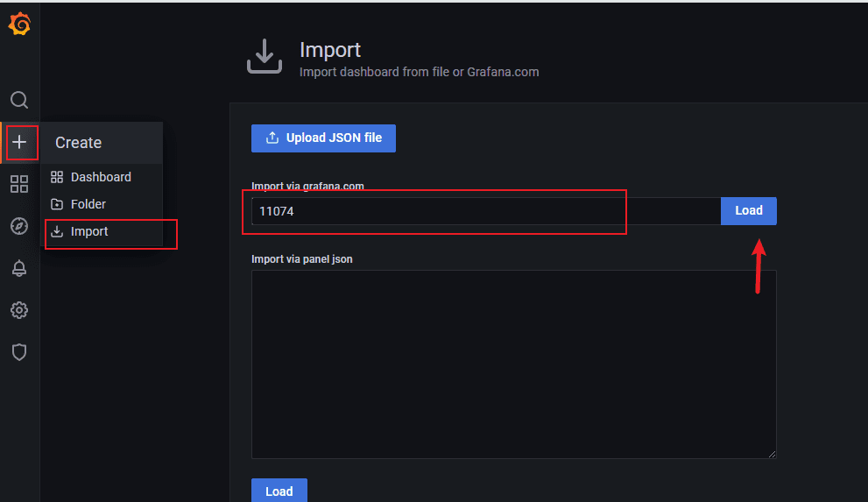
Task: Click the Grafana logo home icon
Action: (19, 25)
